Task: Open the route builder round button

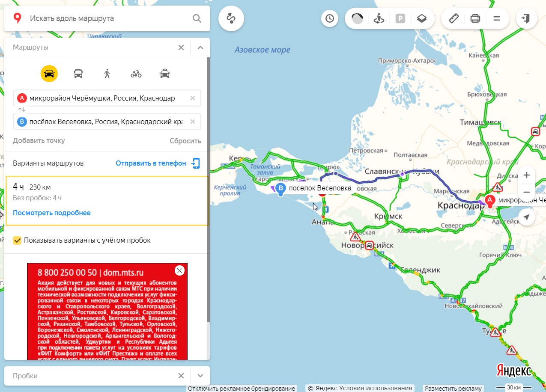Action: click(x=231, y=18)
